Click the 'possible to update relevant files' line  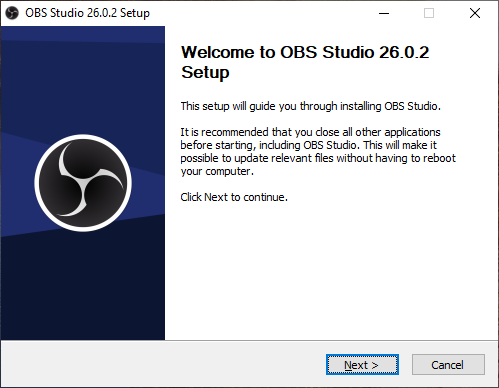pos(318,158)
